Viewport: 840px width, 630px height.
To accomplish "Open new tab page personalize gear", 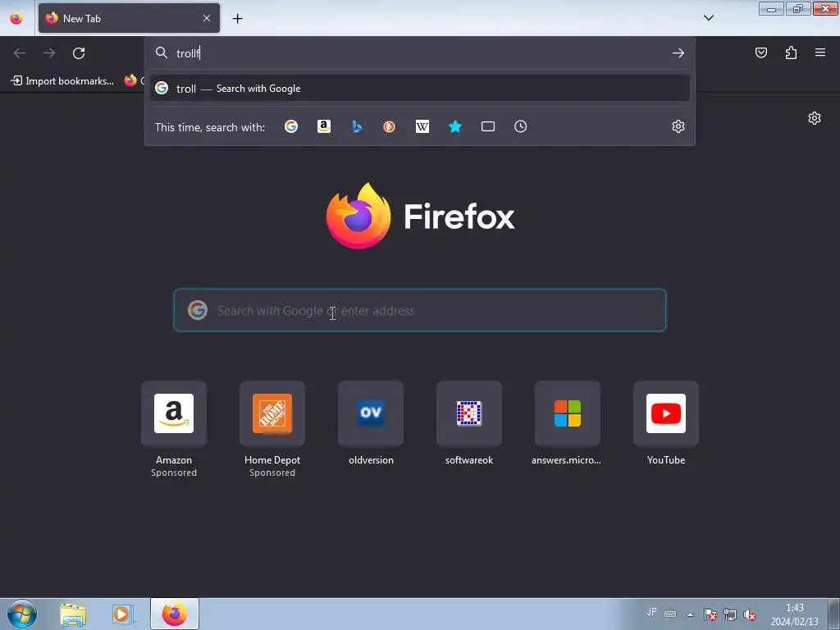I will click(x=815, y=118).
